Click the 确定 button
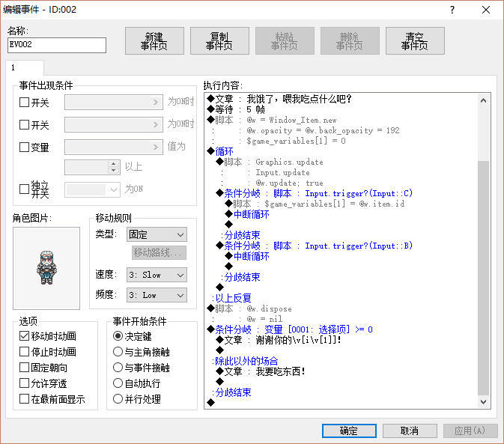The width and height of the screenshot is (504, 444). point(349,431)
